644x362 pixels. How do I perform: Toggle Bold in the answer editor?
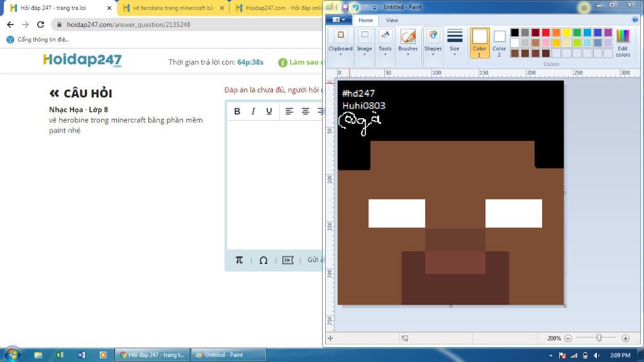point(237,111)
